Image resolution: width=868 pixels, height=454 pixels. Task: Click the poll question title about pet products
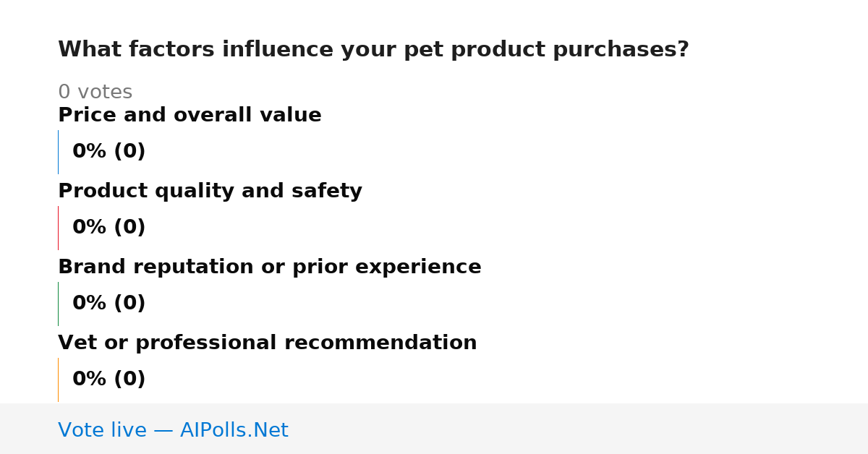[373, 50]
